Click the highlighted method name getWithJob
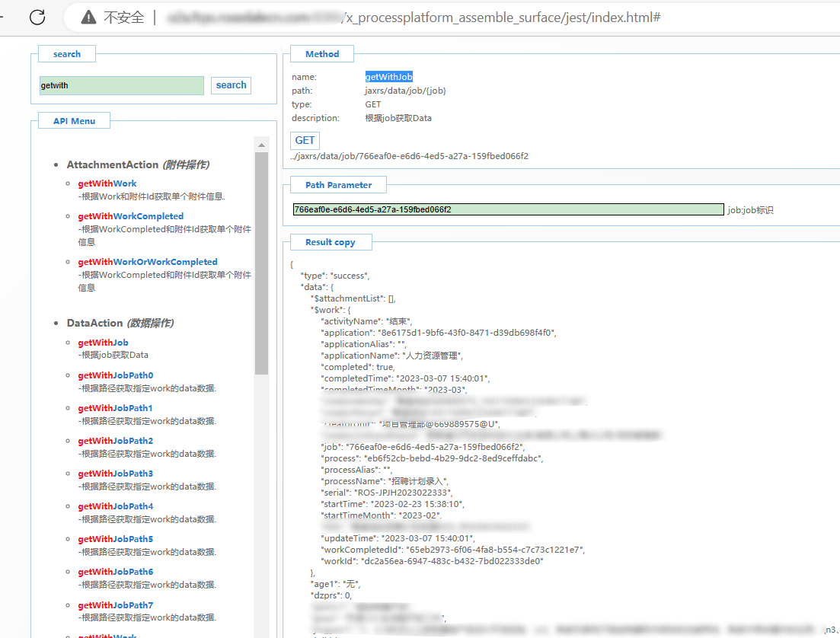The width and height of the screenshot is (840, 638). tap(389, 77)
